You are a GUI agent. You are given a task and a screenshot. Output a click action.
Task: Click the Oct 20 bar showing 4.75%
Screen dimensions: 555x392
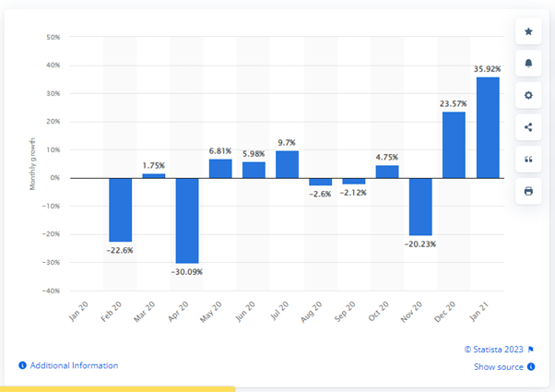click(x=387, y=172)
